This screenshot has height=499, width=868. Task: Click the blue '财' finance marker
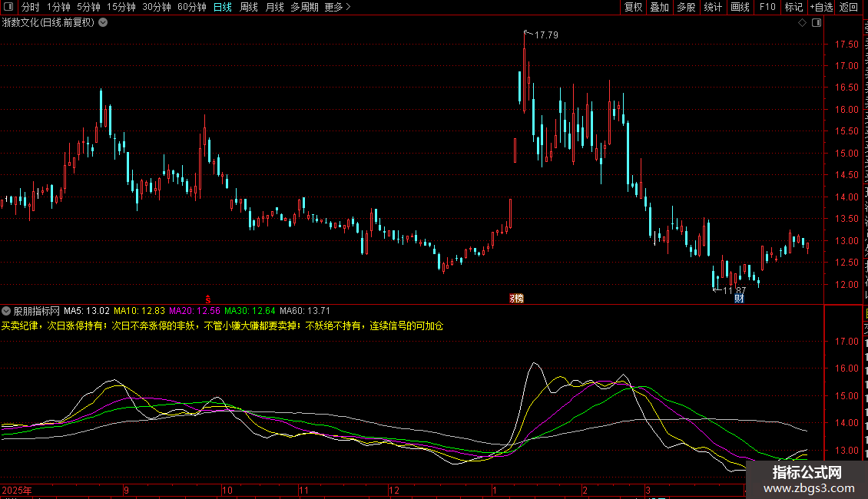[x=739, y=298]
